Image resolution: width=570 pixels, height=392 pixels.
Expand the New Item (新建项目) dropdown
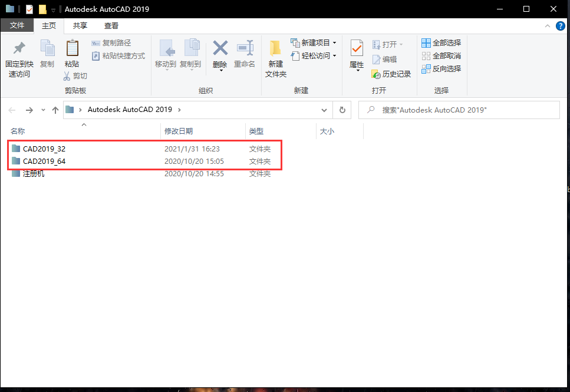tap(335, 43)
